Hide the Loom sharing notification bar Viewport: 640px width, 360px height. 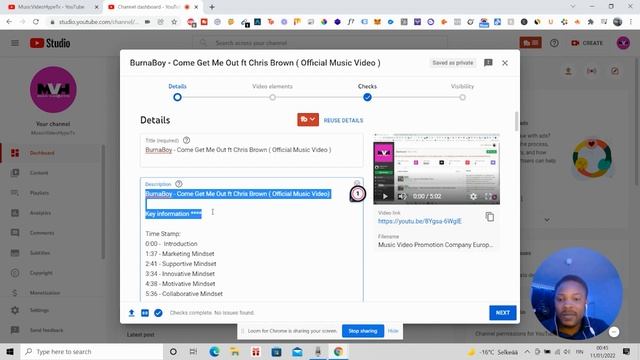[393, 331]
